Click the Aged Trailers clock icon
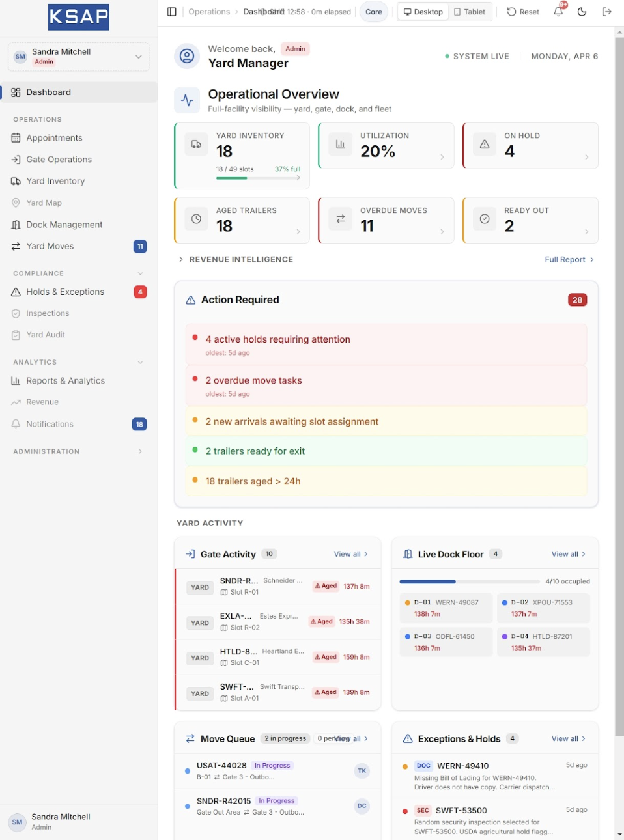The image size is (624, 840). pyautogui.click(x=196, y=219)
